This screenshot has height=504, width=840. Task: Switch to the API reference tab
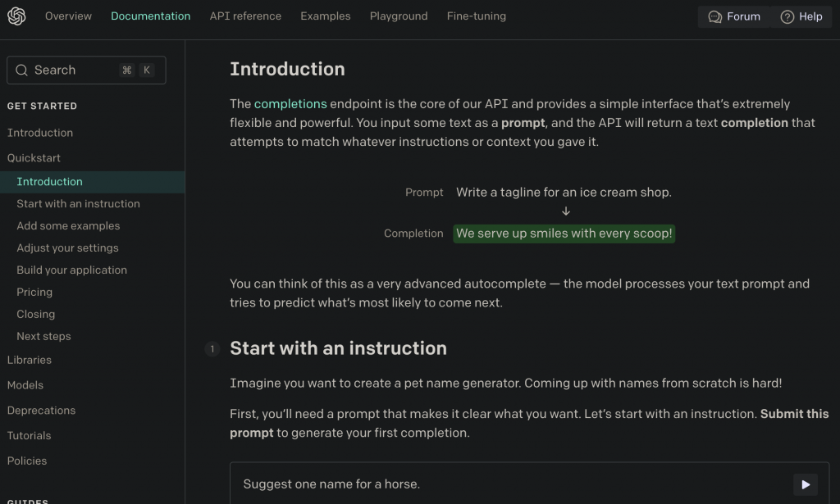(x=245, y=16)
